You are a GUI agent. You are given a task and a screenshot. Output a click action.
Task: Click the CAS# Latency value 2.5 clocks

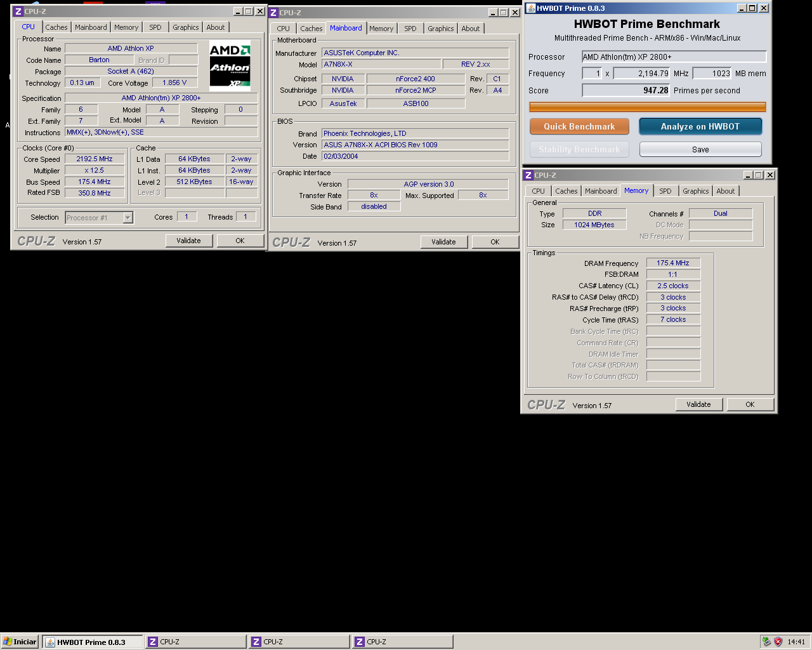click(673, 286)
